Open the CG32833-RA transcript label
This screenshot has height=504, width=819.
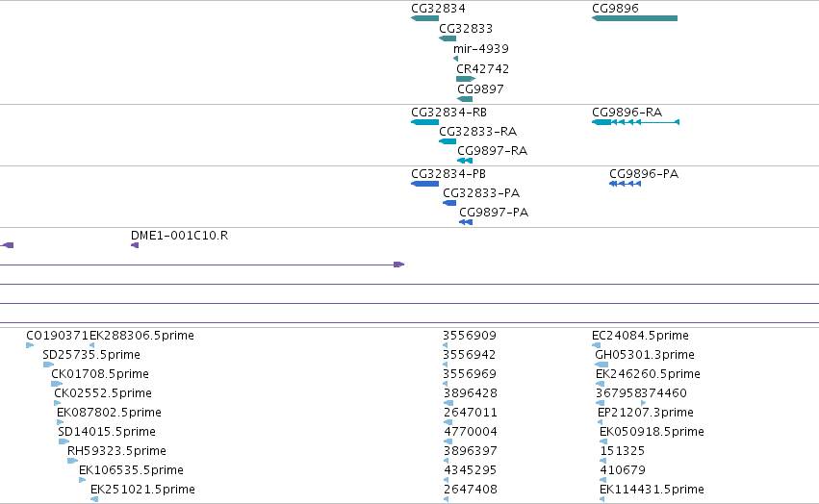pyautogui.click(x=477, y=132)
